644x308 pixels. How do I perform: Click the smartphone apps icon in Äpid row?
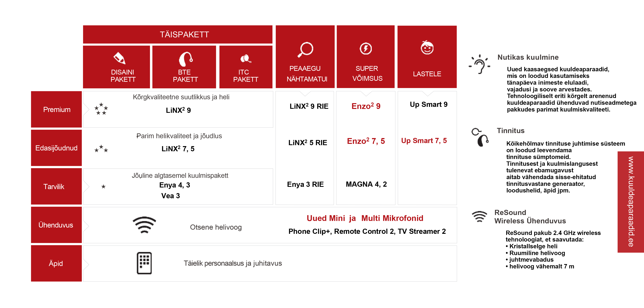(144, 263)
